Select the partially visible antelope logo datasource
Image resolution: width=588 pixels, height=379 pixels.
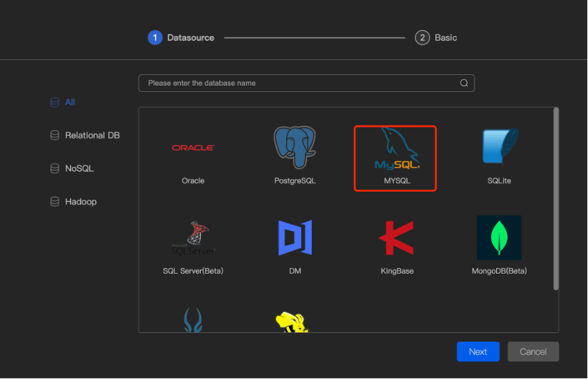tap(193, 320)
